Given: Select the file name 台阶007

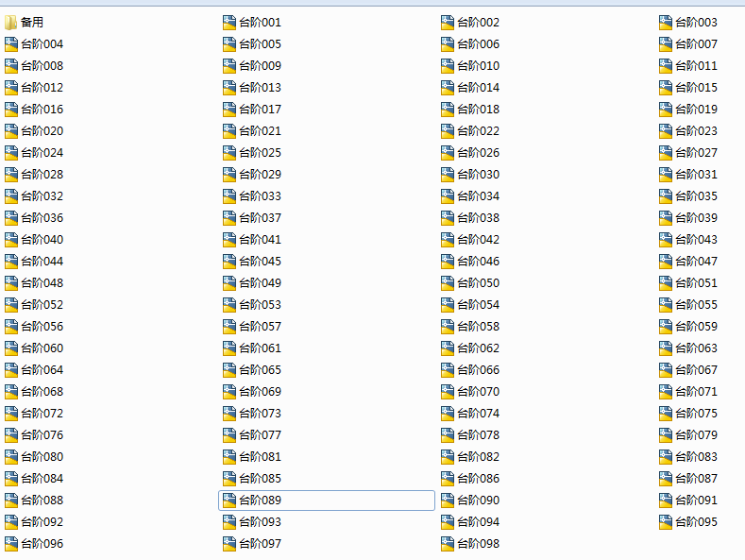Looking at the screenshot, I should 696,44.
